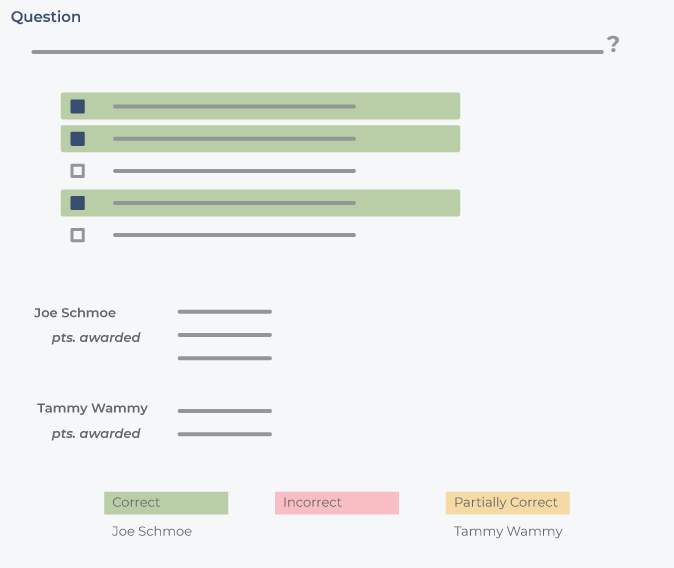The image size is (674, 568).
Task: Click the question mark icon
Action: click(x=613, y=44)
